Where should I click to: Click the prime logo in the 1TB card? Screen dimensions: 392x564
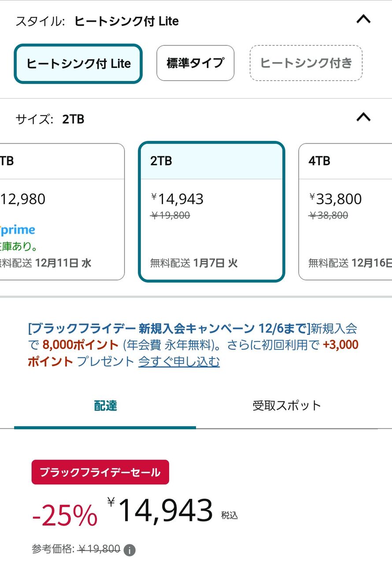[18, 230]
